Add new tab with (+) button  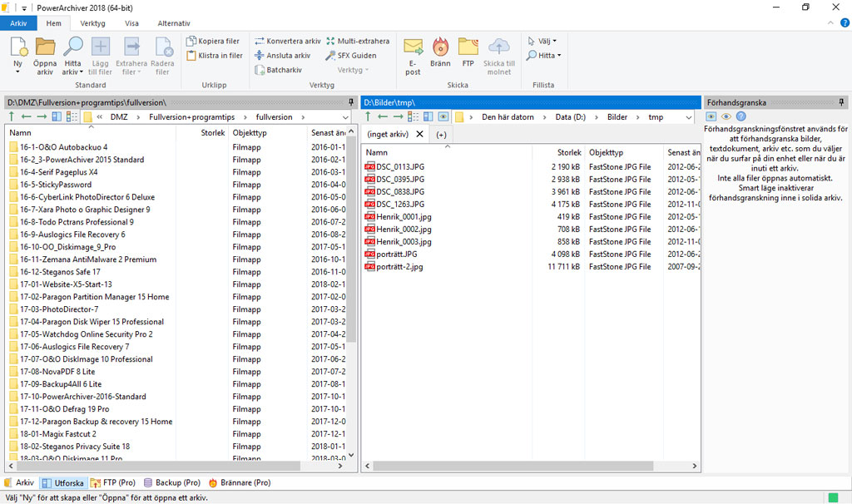(441, 135)
